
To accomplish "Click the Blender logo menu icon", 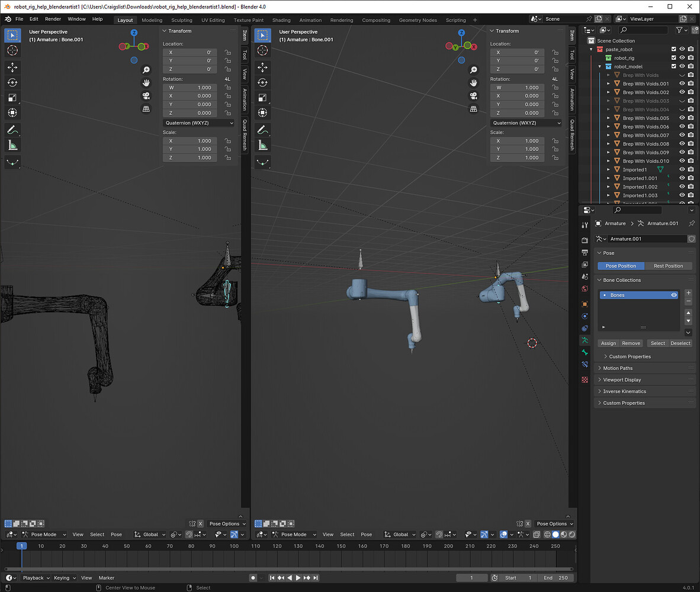I will click(8, 19).
